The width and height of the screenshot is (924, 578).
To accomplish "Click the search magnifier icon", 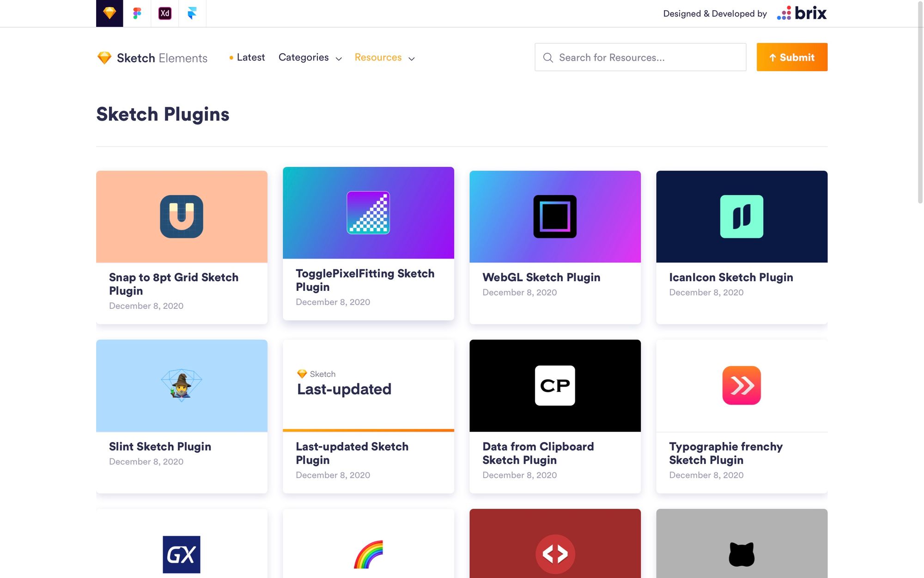I will point(548,57).
